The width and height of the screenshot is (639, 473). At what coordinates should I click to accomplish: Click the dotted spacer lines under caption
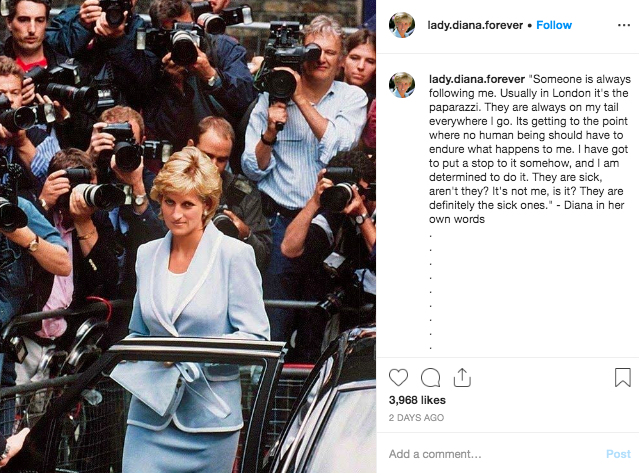pos(431,292)
